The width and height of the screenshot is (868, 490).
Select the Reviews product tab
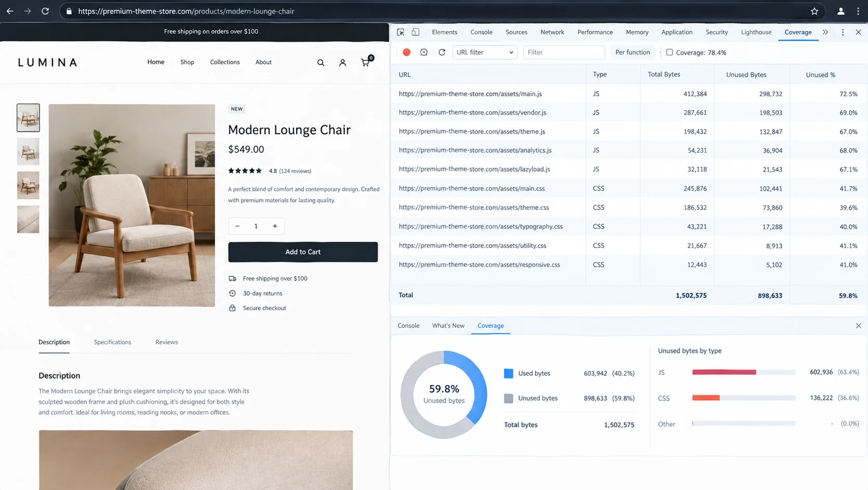click(166, 342)
